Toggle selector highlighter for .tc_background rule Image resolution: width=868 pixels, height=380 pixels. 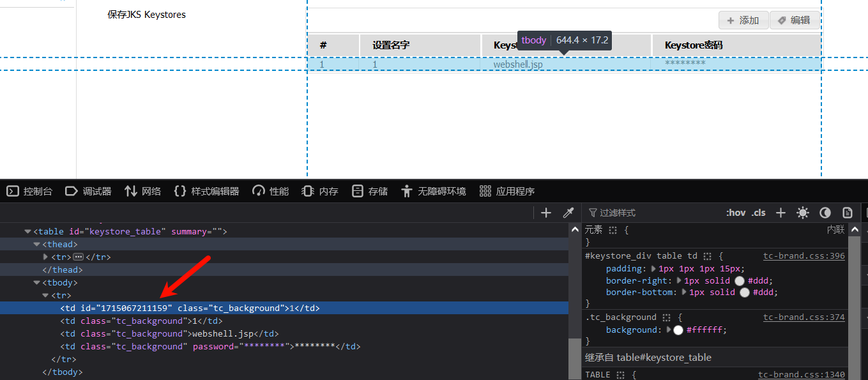(x=667, y=317)
